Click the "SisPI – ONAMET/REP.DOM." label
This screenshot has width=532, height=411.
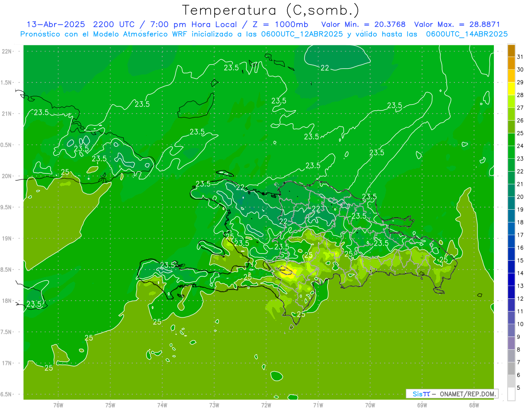pyautogui.click(x=452, y=394)
